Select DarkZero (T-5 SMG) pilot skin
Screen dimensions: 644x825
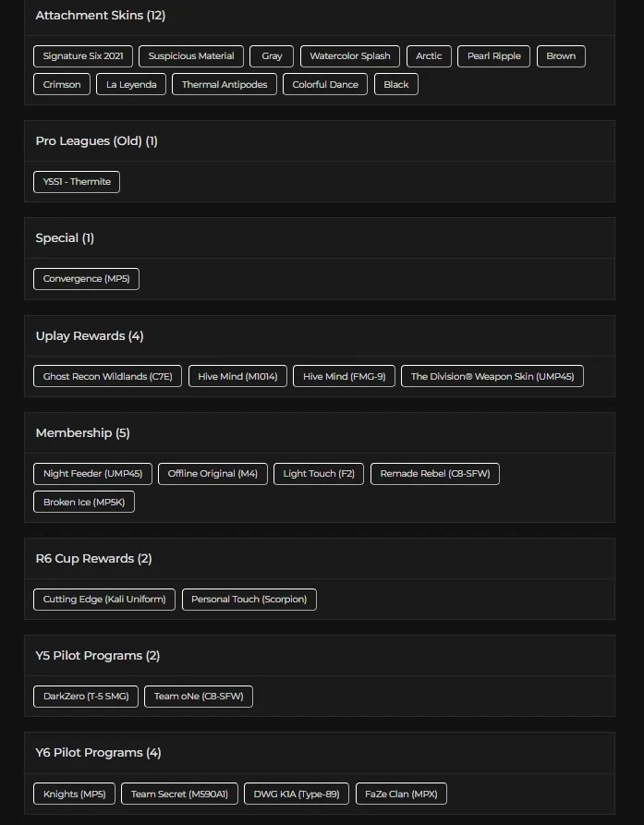(x=86, y=697)
